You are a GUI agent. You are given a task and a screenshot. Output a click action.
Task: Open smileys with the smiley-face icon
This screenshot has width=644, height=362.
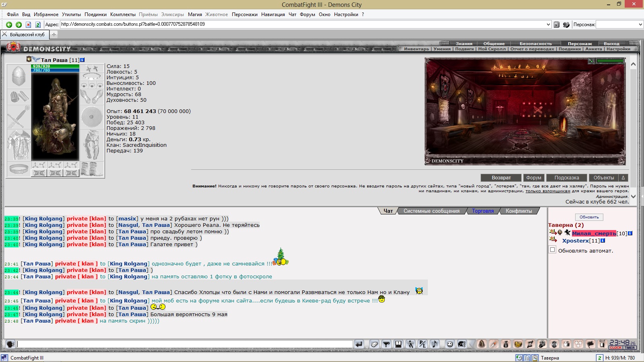coord(450,344)
